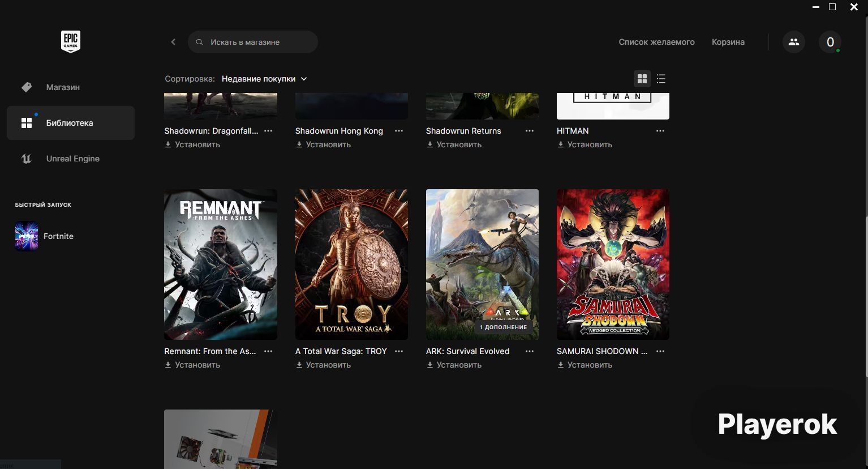This screenshot has height=469, width=868.
Task: Install Shadowrun: Dragonfall
Action: (x=192, y=144)
